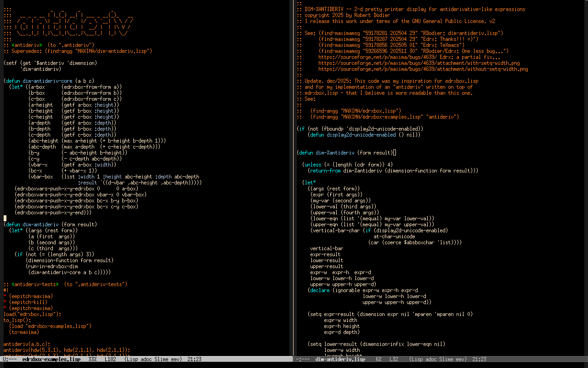
Task: Click the 6% position indicator in right mode line
Action: click(x=378, y=359)
